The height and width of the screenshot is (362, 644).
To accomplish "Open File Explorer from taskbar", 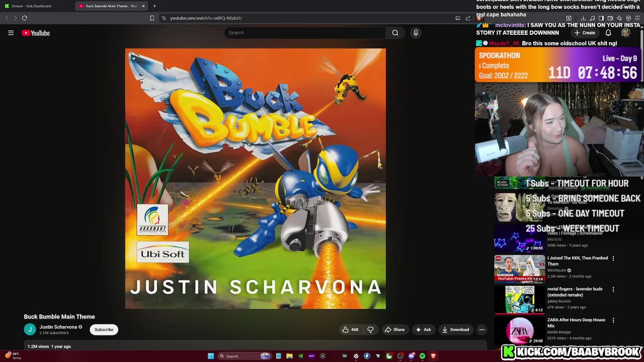I will pyautogui.click(x=289, y=356).
